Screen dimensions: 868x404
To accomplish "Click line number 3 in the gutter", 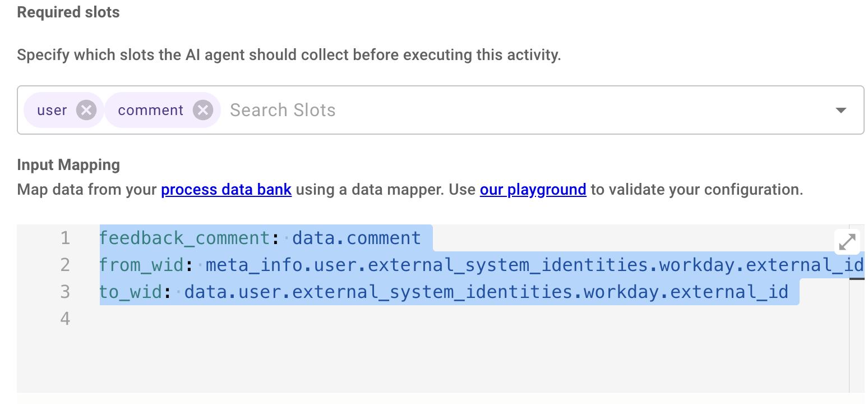I will pyautogui.click(x=65, y=292).
